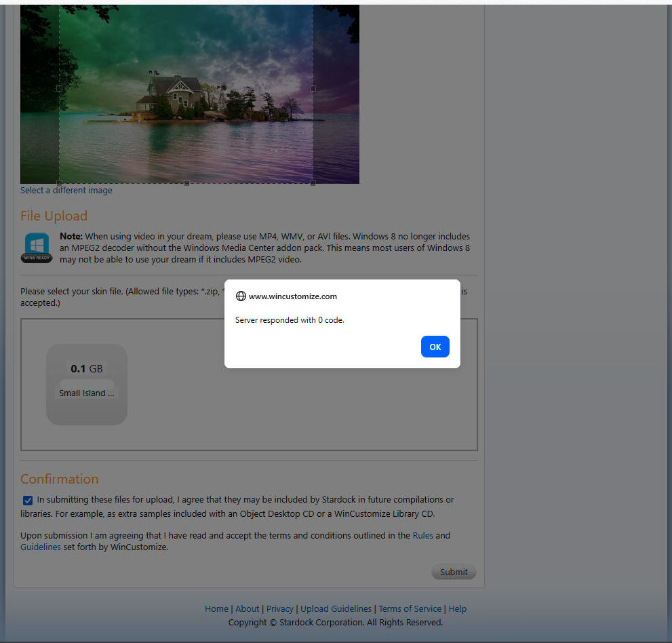The width and height of the screenshot is (672, 643).
Task: Open the Privacy footer link
Action: click(279, 608)
